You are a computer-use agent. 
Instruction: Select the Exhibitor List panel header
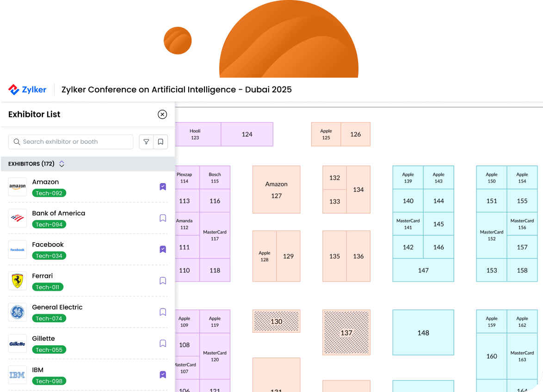pyautogui.click(x=34, y=114)
